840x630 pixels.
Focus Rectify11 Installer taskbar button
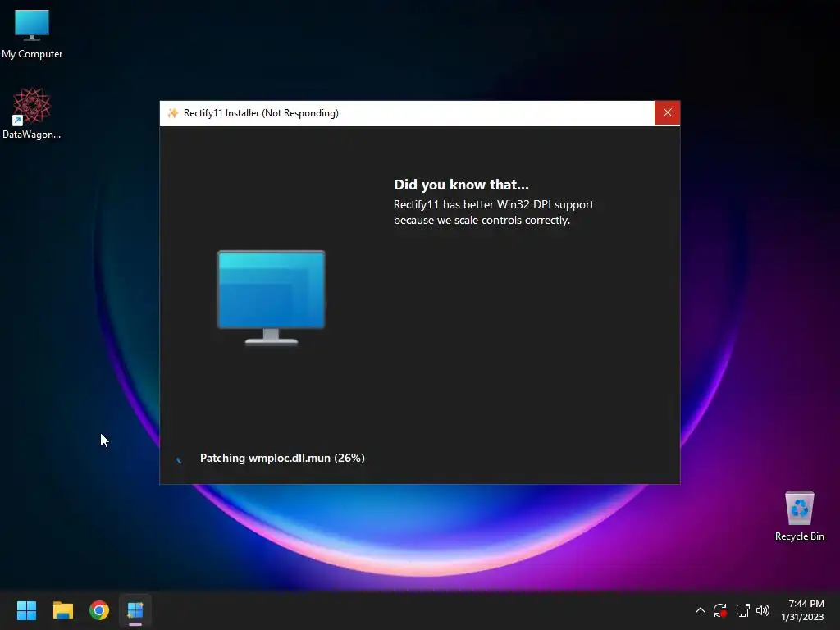[135, 610]
